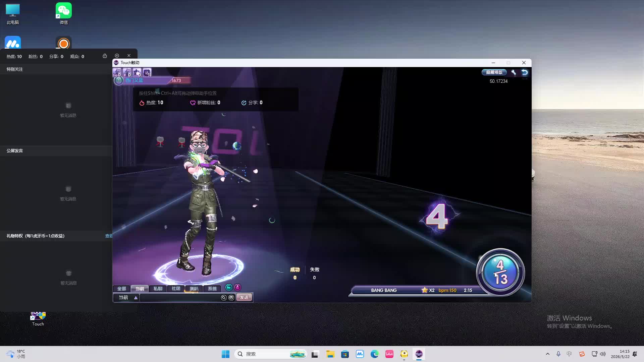Switch to the 当前 chat tab
This screenshot has width=644, height=362.
tap(140, 289)
